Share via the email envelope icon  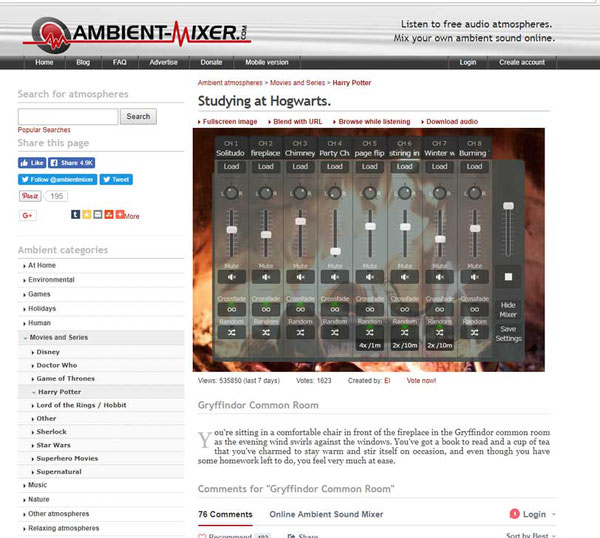98,214
